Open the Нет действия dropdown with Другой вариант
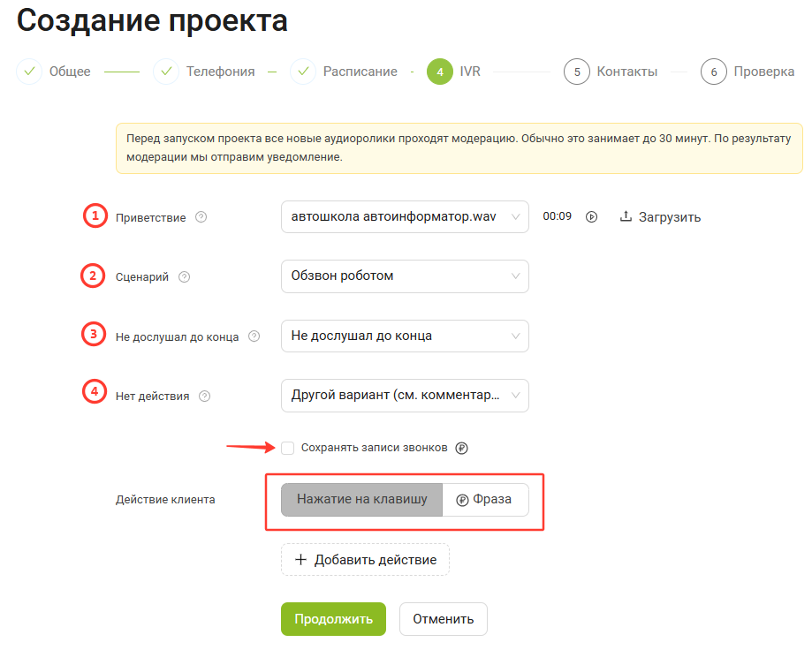Screen dimensions: 812x665 pos(405,396)
